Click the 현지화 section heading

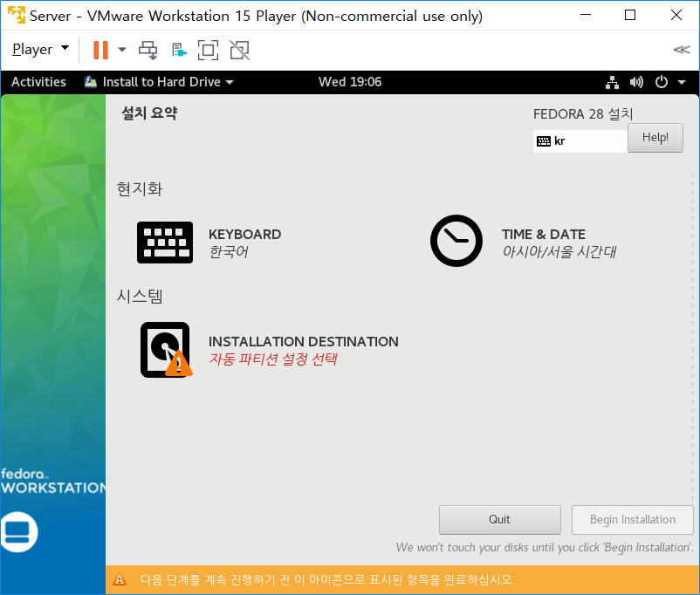[140, 188]
